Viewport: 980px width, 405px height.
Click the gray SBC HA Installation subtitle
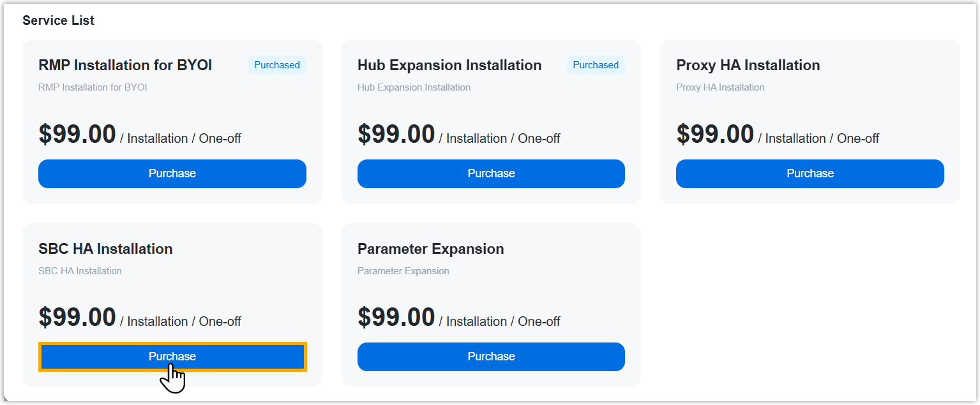(80, 271)
